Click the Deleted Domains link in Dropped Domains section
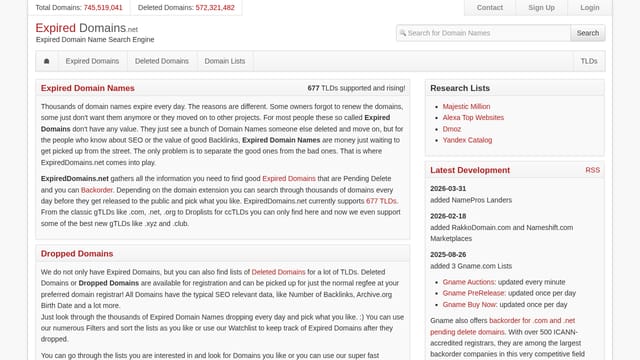 point(278,272)
